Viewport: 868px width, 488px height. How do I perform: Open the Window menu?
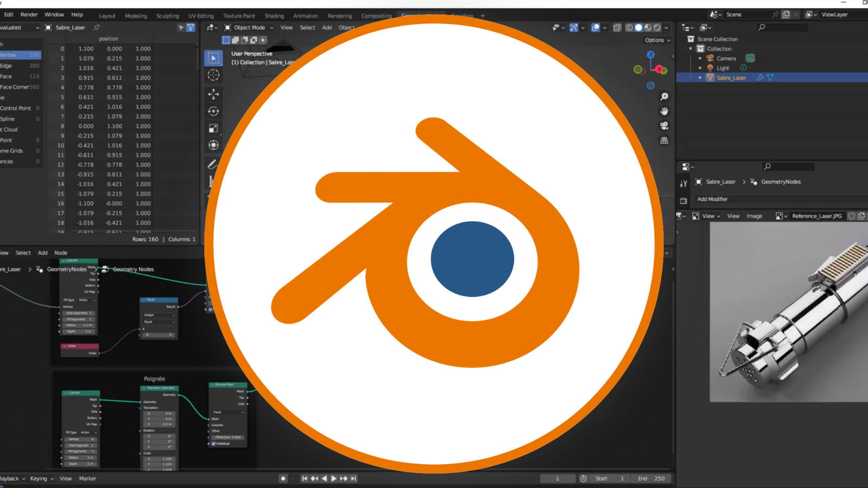pyautogui.click(x=54, y=15)
